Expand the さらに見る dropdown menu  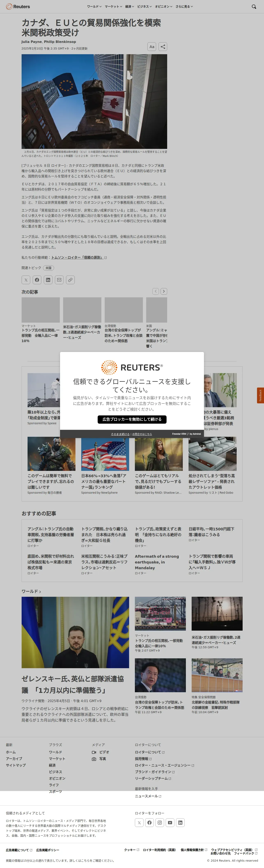pos(184,6)
